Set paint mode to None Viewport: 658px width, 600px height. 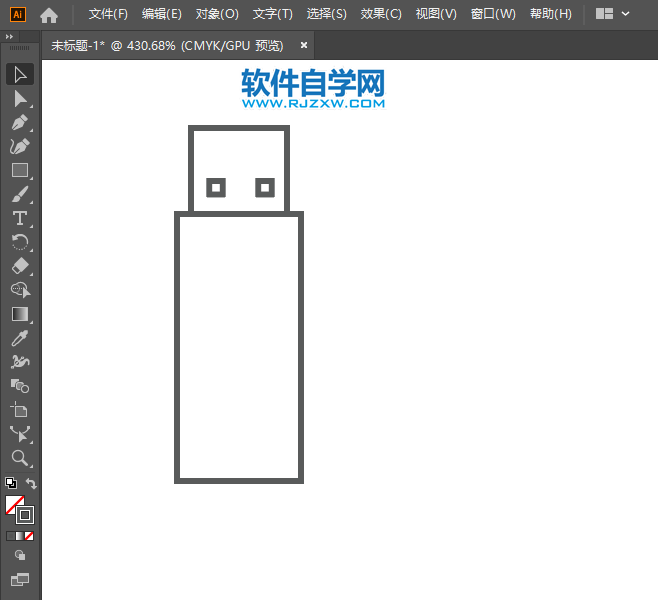29,536
